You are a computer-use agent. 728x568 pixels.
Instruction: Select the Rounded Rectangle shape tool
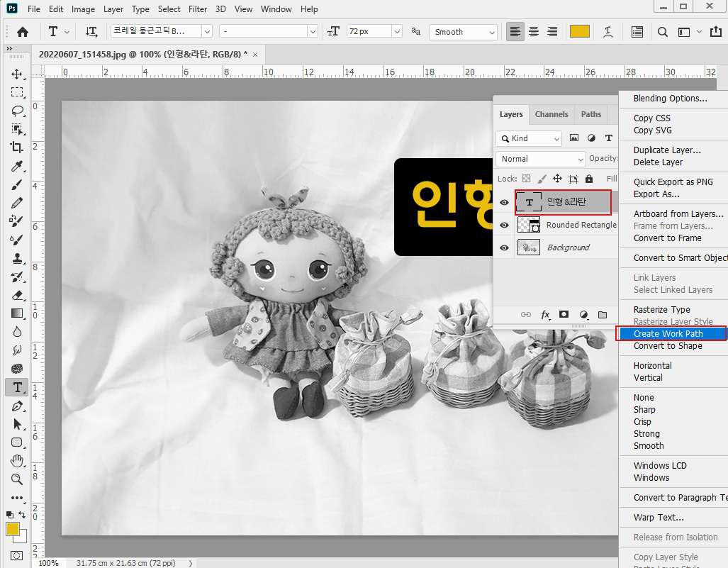(x=17, y=442)
